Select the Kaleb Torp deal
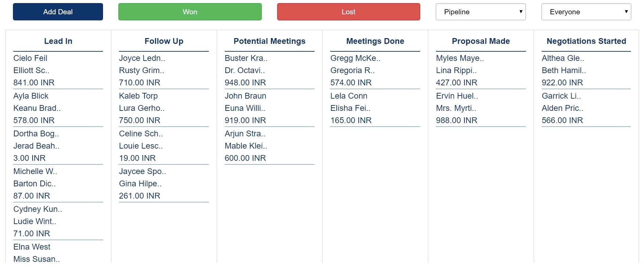The height and width of the screenshot is (272, 644). point(138,96)
